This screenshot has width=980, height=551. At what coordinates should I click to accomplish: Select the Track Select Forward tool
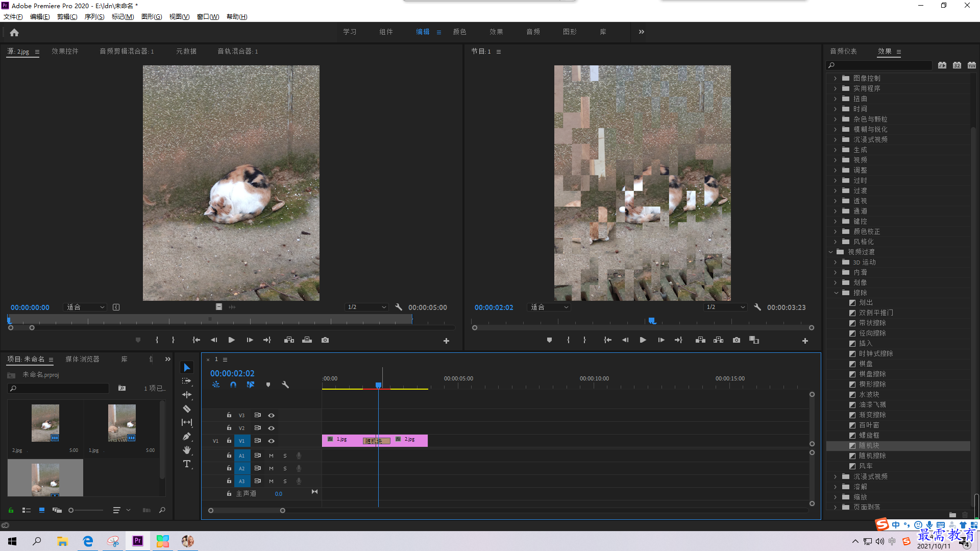coord(187,381)
